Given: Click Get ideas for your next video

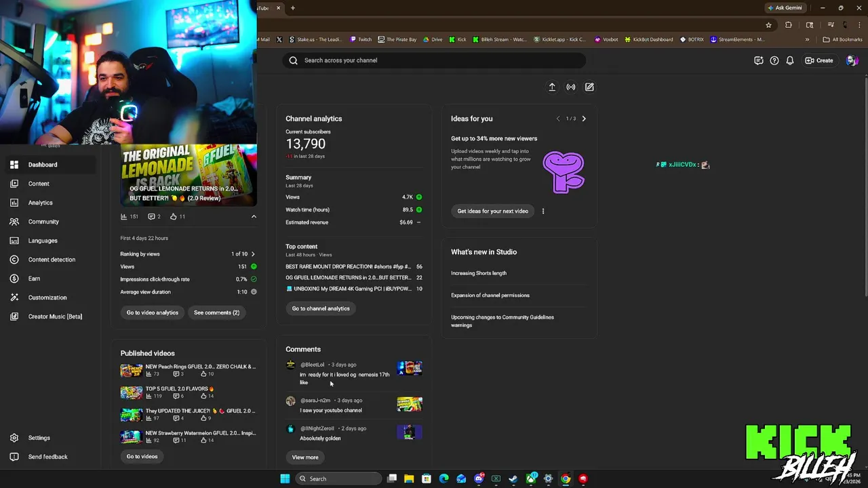Looking at the screenshot, I should point(493,211).
